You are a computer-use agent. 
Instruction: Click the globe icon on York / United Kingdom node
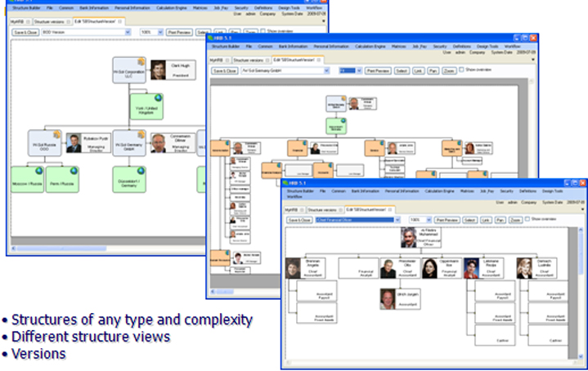pyautogui.click(x=159, y=98)
